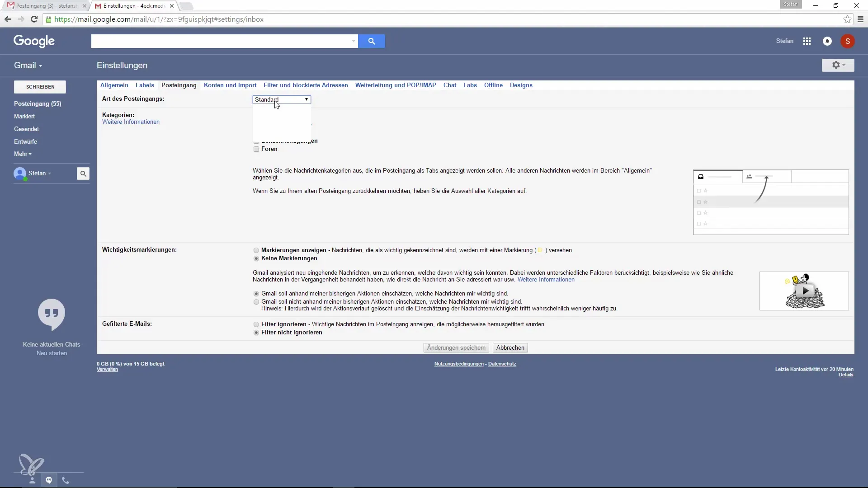Viewport: 868px width, 488px height.
Task: Play the importance markers video thumbnail
Action: (x=804, y=291)
